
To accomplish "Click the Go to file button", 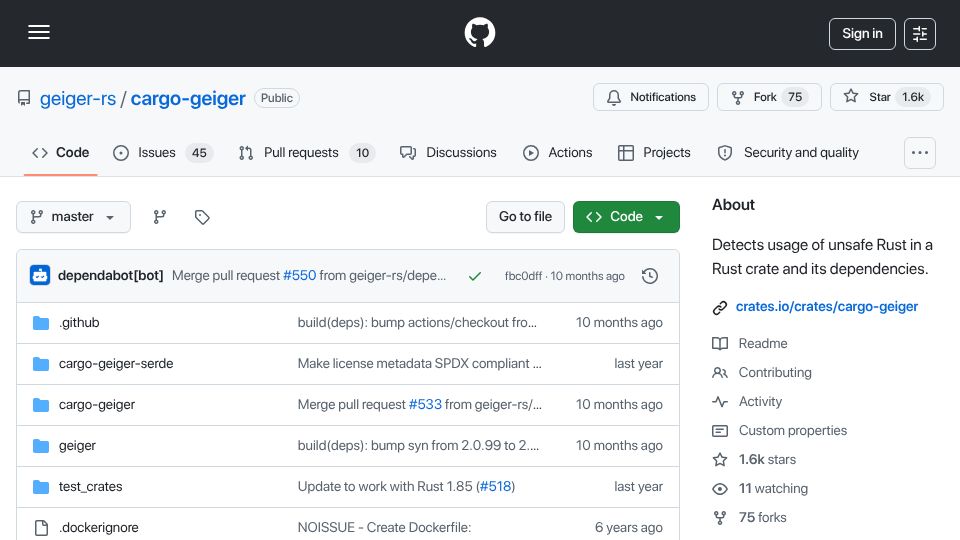I will pos(525,217).
